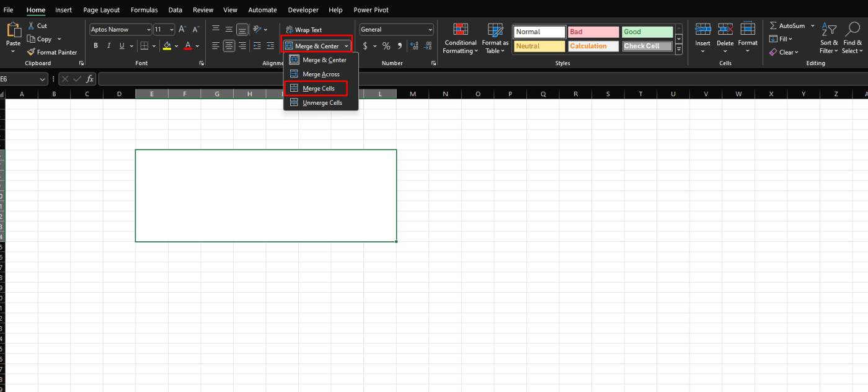Open the General number format dropdown

430,30
